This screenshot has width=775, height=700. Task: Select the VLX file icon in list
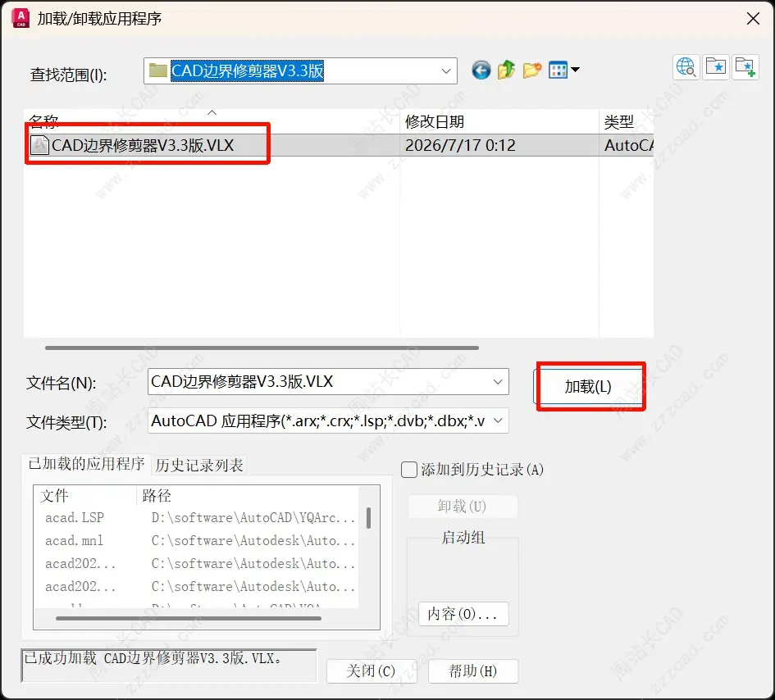(x=39, y=145)
